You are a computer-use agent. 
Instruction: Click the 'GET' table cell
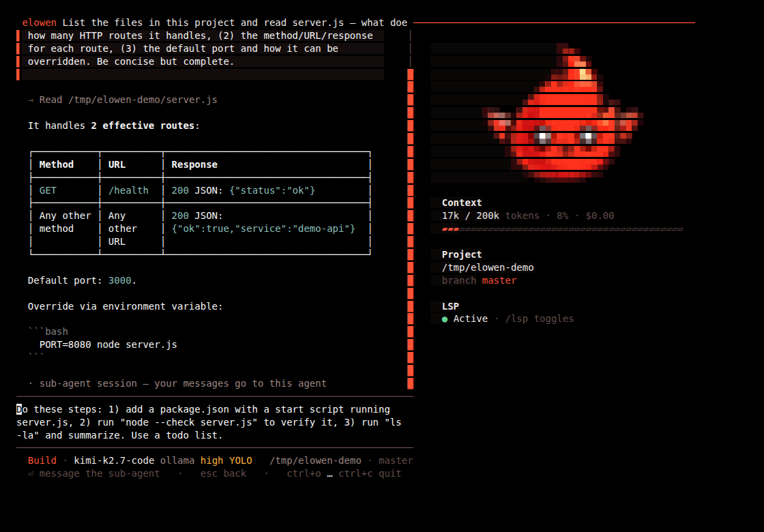pos(48,190)
